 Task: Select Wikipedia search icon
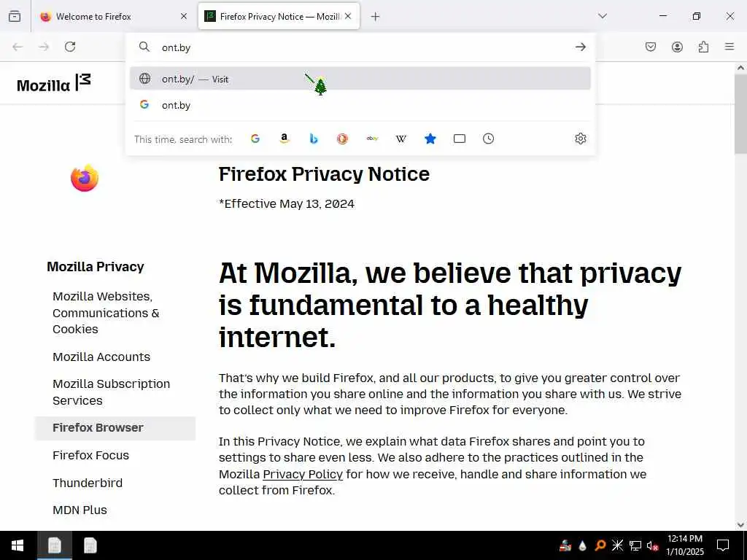(x=401, y=139)
